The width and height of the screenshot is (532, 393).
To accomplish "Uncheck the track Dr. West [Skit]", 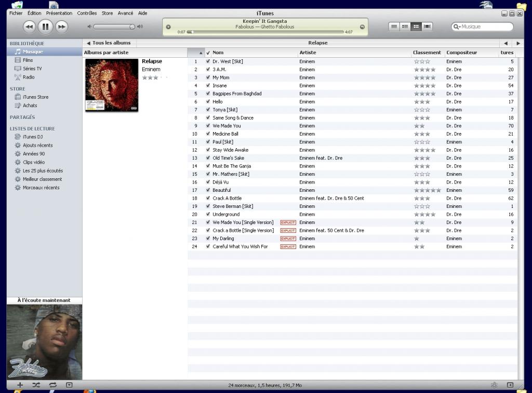I will pyautogui.click(x=208, y=61).
